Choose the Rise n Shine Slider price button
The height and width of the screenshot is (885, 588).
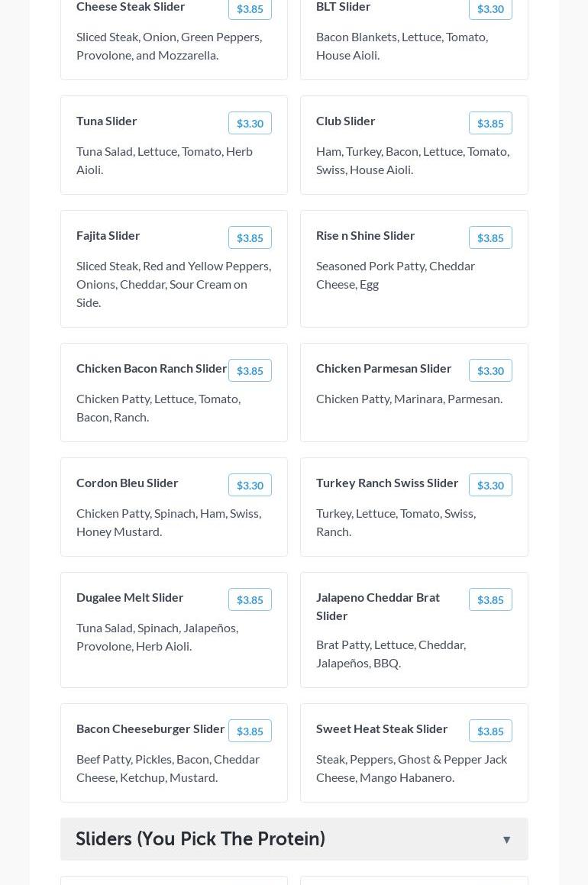490,237
